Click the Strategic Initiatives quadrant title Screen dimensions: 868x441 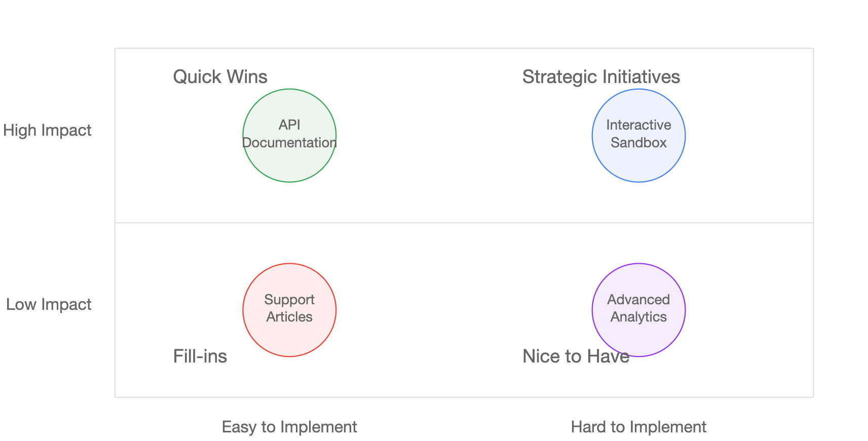tap(601, 77)
